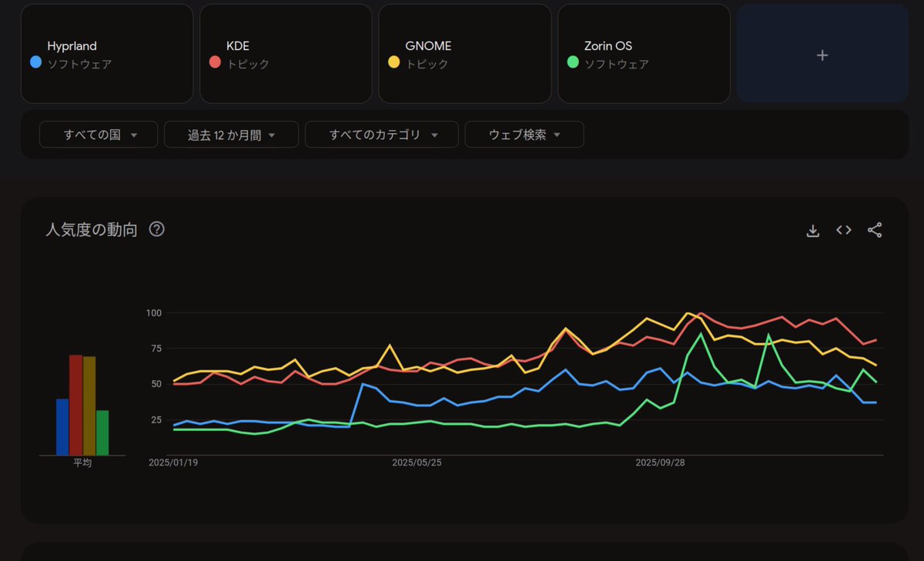Click the 人気度の動向 heading text
The image size is (924, 561).
[x=92, y=229]
